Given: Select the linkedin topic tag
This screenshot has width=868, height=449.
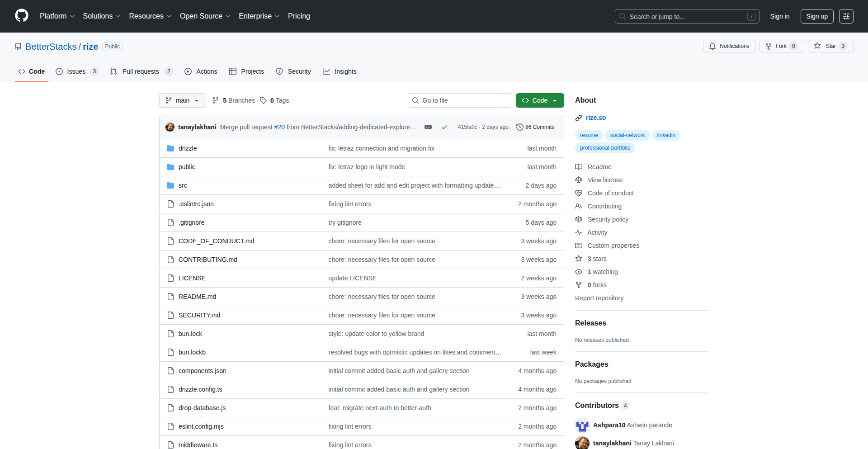Looking at the screenshot, I should [666, 135].
